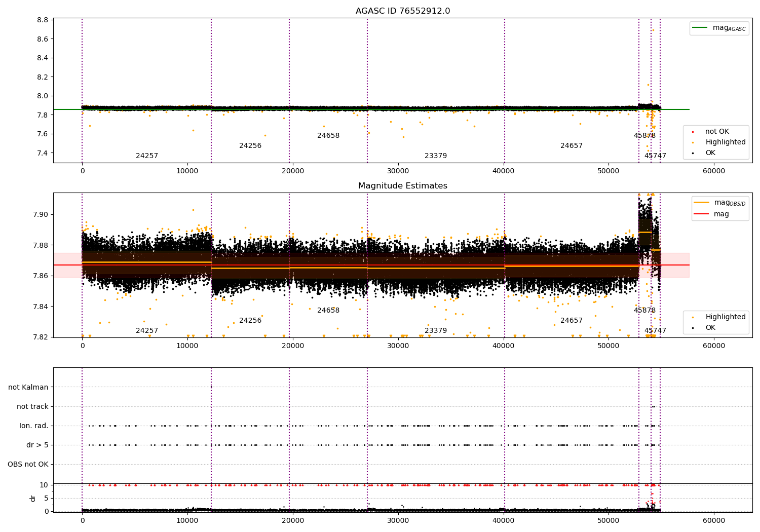Click the 7.82 y-axis tick label
The height and width of the screenshot is (532, 760).
[x=41, y=337]
